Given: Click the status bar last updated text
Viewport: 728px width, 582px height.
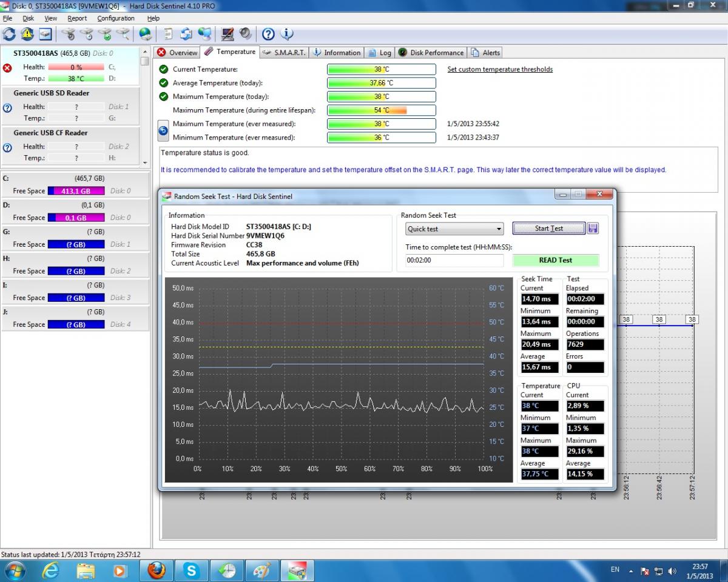Looking at the screenshot, I should click(x=71, y=554).
